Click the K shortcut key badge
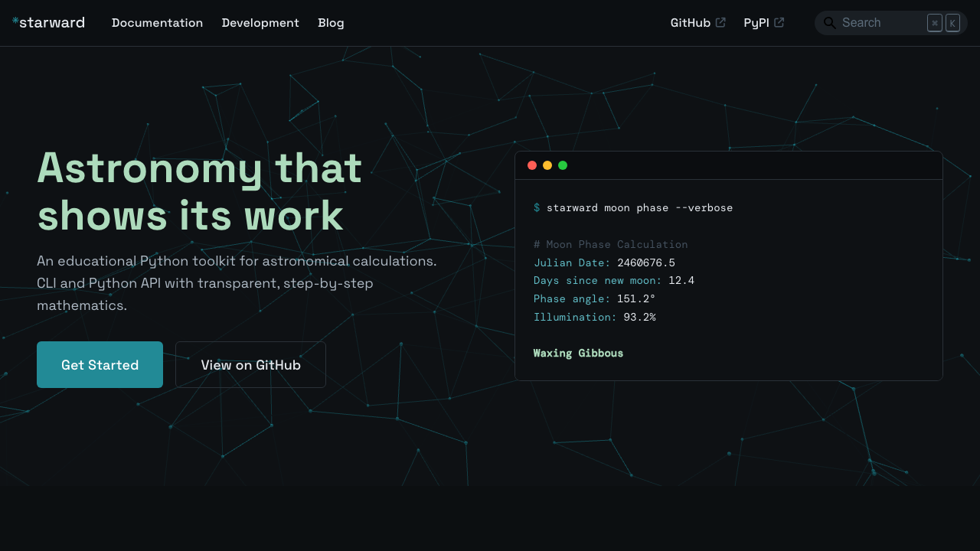The image size is (980, 551). [x=952, y=23]
